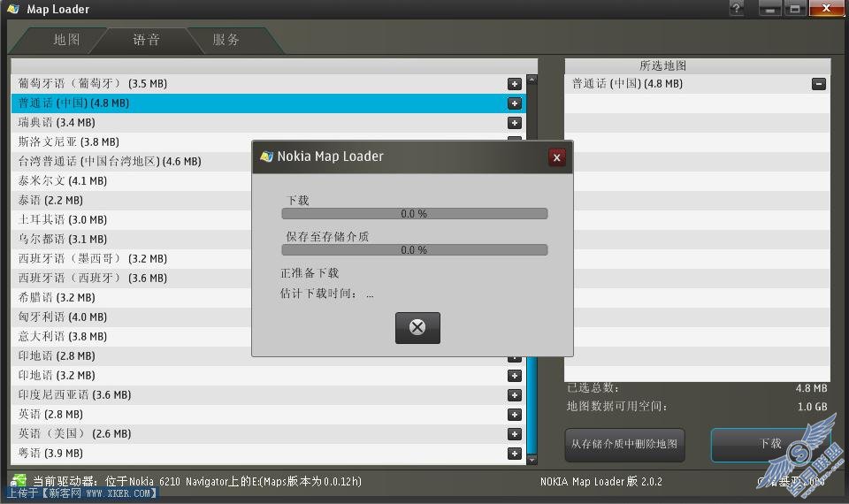This screenshot has width=849, height=504.
Task: Click the voice list scrollbar up arrow
Action: point(532,80)
